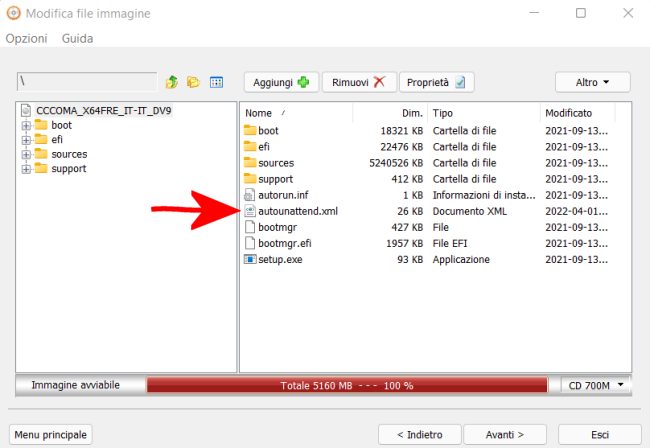Click the application logo in title bar
This screenshot has width=650, height=448.
point(13,13)
